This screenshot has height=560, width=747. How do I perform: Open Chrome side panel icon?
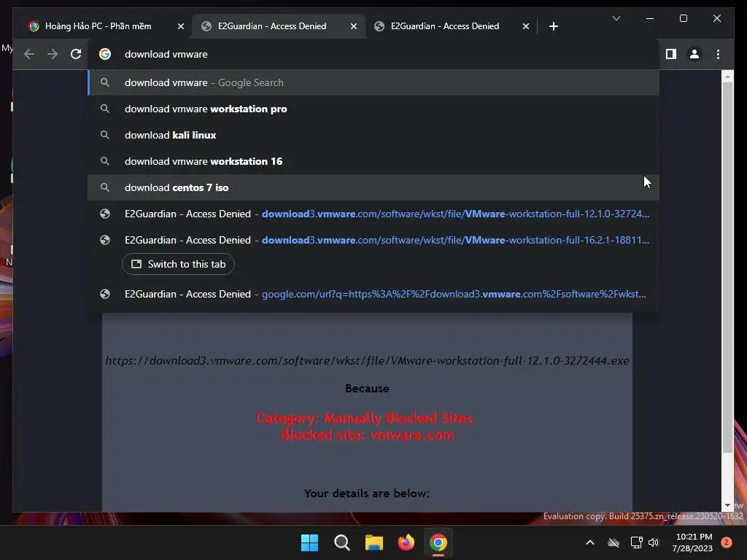click(671, 54)
